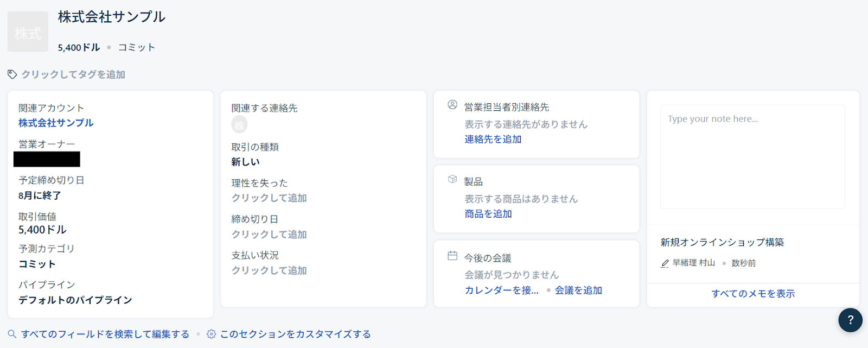Screen dimensions: 868x348
Task: Click the calendar icon beside 今後の会議
Action: [x=452, y=256]
